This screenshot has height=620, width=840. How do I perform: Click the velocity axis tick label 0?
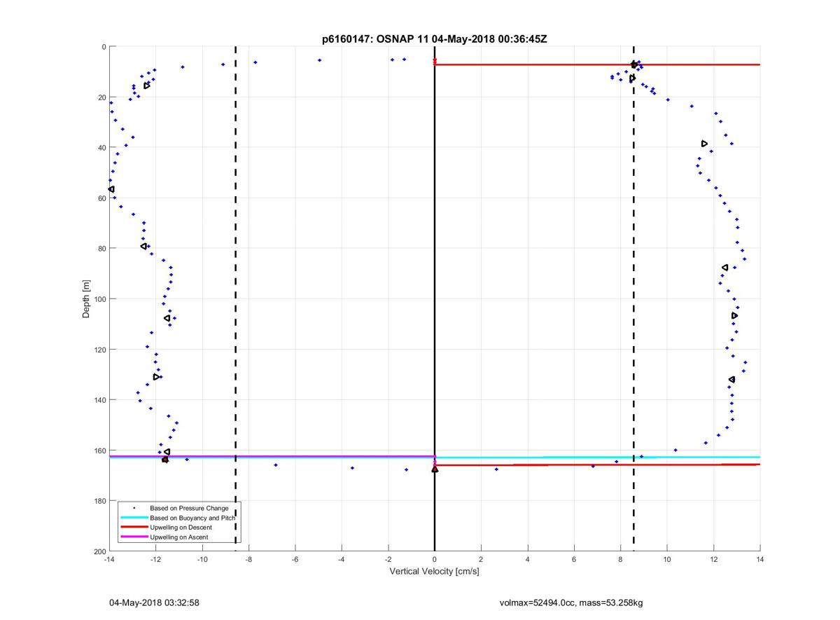435,560
